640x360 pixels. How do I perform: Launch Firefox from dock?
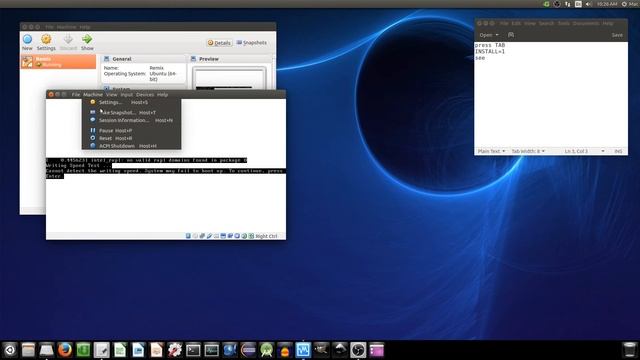pyautogui.click(x=64, y=350)
